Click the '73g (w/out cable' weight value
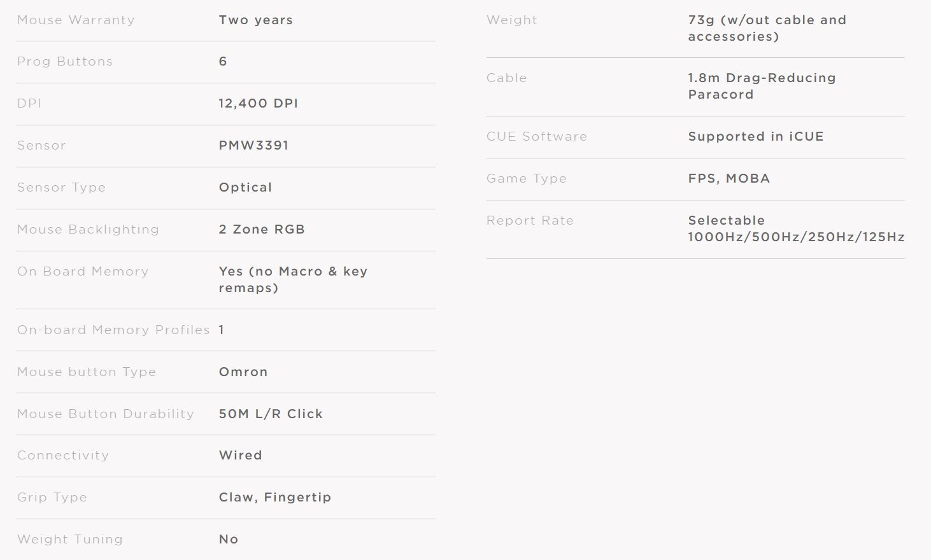Viewport: 931px width, 560px height. coord(767,20)
